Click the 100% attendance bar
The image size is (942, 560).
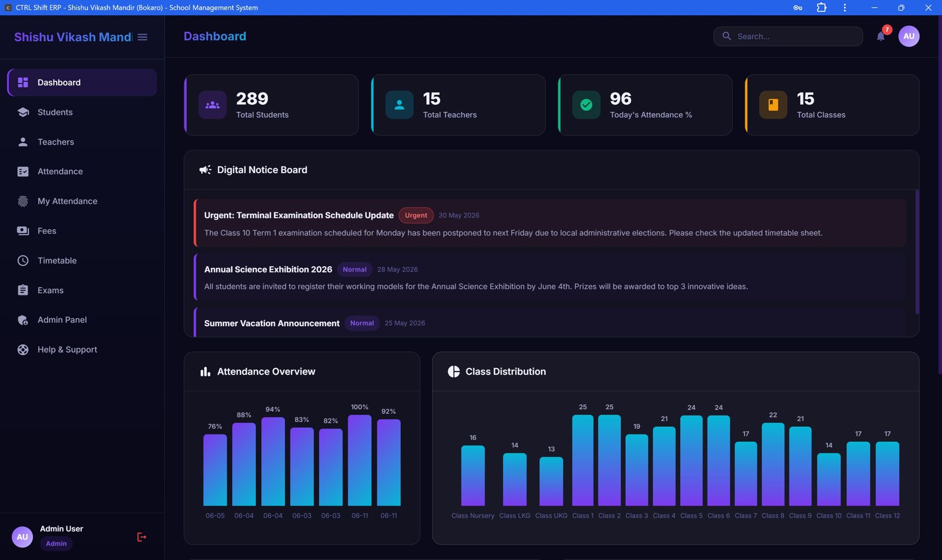[359, 460]
